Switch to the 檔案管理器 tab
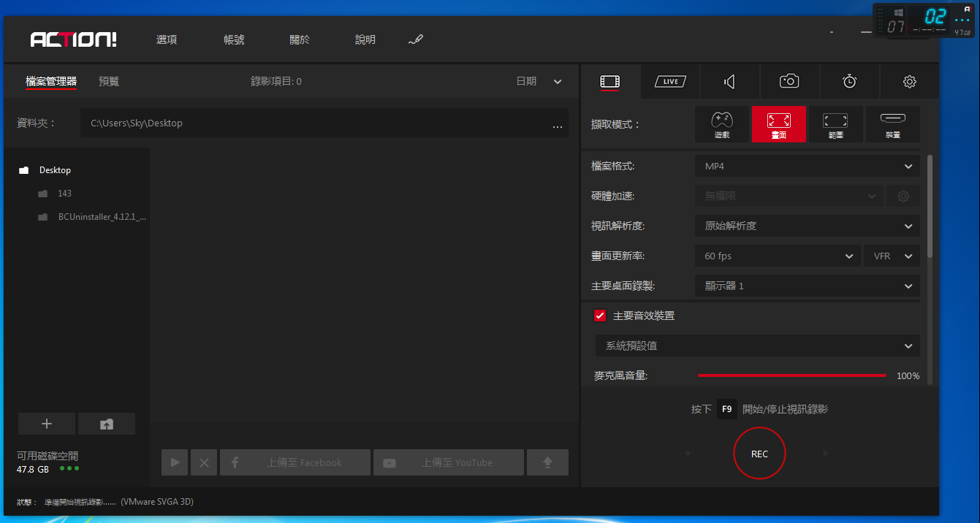Screen dimensions: 980x523 point(51,81)
